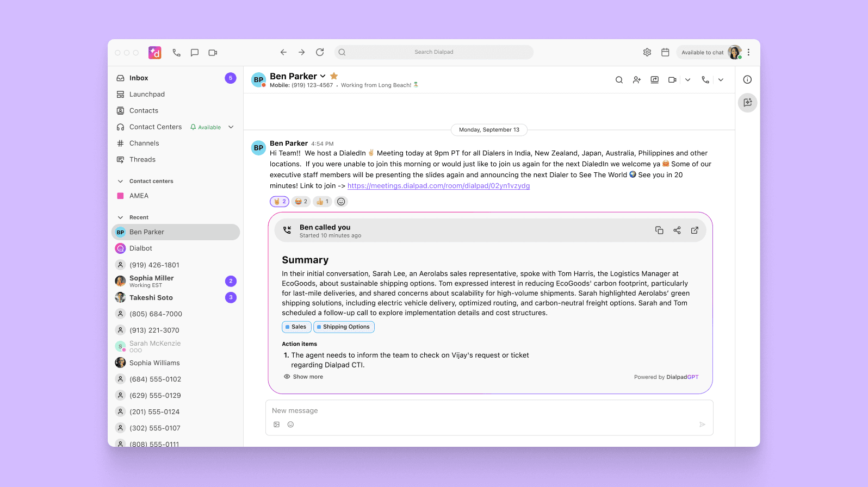Start a video meeting from top bar
868x487 pixels.
click(213, 53)
